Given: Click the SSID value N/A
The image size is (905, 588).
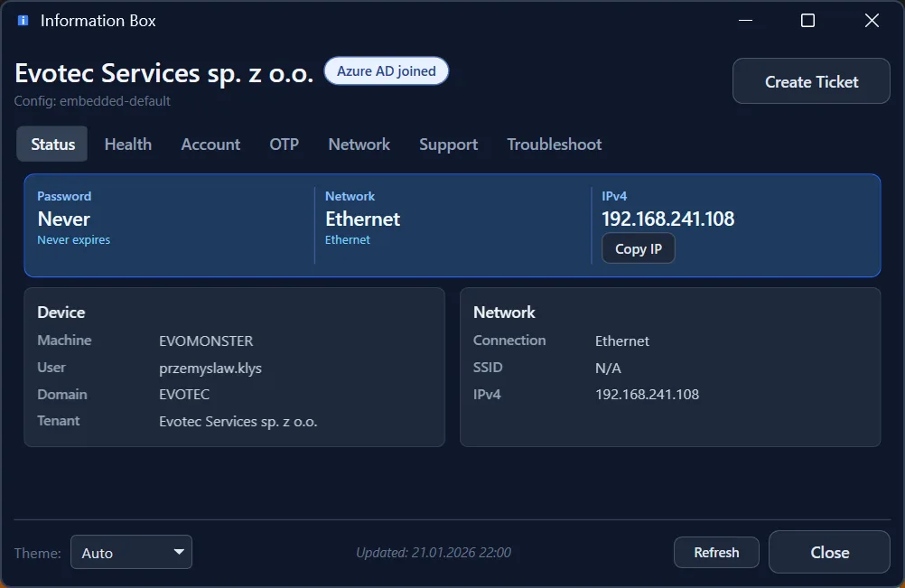Looking at the screenshot, I should tap(608, 369).
